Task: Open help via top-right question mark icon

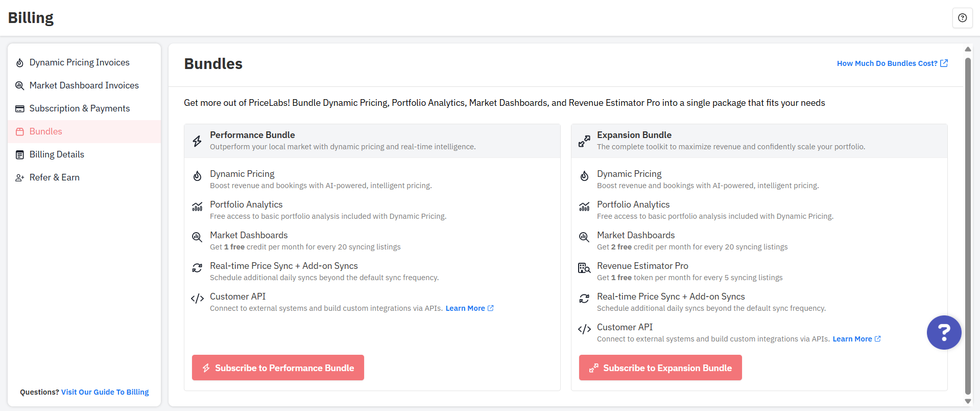Action: pos(962,18)
